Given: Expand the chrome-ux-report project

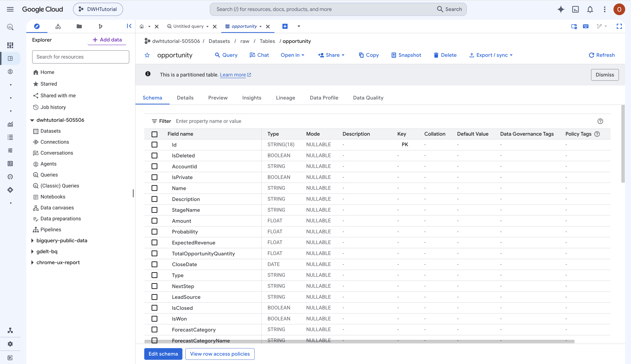Looking at the screenshot, I should click(32, 263).
